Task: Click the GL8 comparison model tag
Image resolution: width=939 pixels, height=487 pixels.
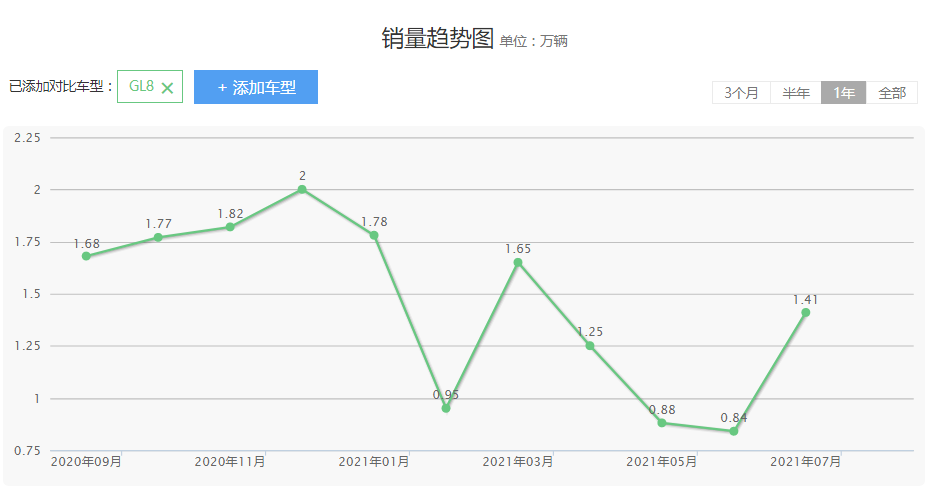Action: coord(150,86)
